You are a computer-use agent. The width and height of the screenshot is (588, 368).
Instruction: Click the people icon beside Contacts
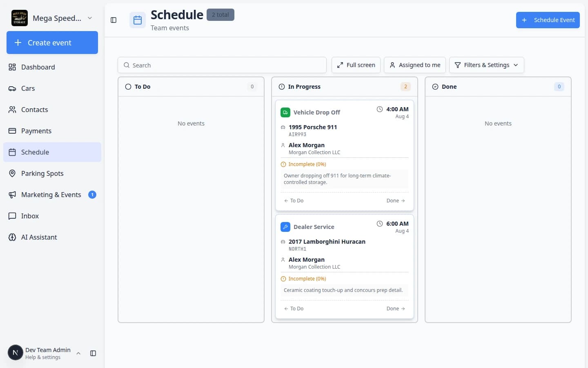[12, 110]
